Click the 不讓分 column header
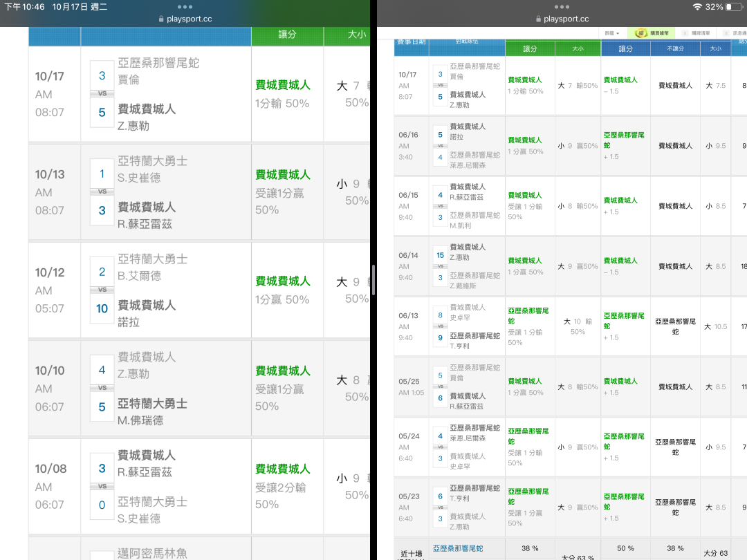Viewport: 747px width, 560px height. click(675, 48)
